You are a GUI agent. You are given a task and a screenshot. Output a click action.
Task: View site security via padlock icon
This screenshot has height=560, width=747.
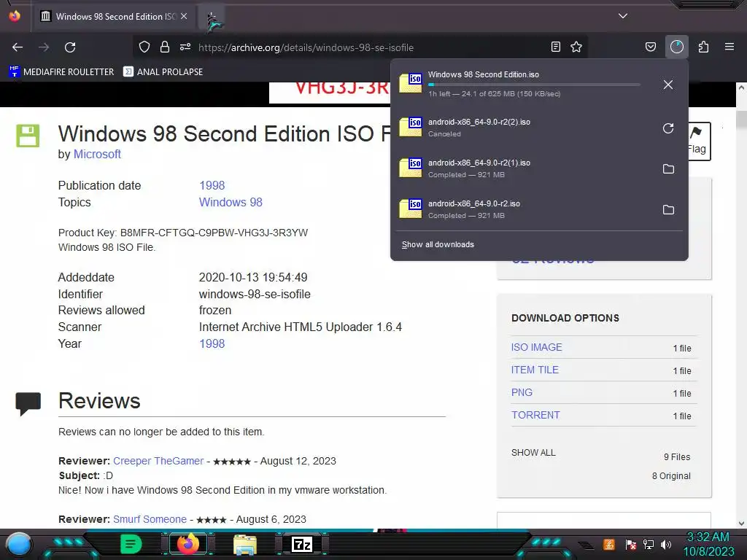tap(165, 47)
